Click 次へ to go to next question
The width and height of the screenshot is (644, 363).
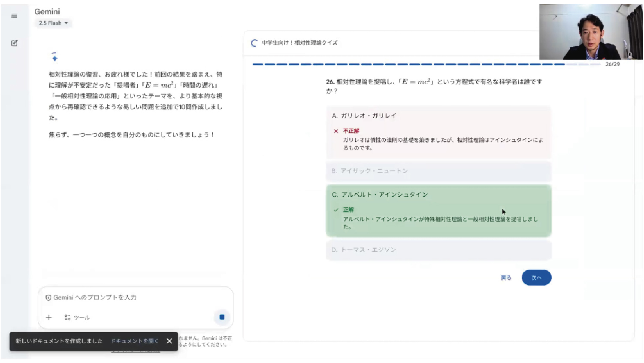coord(536,278)
